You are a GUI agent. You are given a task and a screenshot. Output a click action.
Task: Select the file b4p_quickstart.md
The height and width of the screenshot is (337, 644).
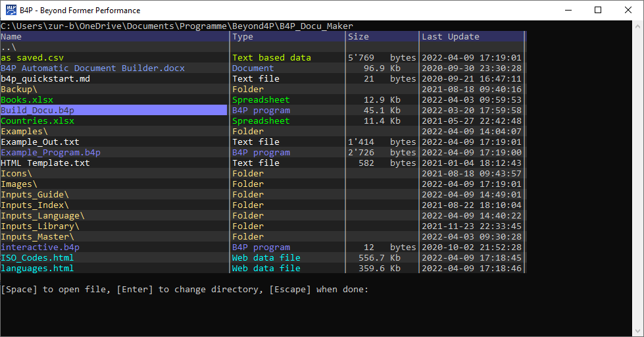tap(45, 78)
